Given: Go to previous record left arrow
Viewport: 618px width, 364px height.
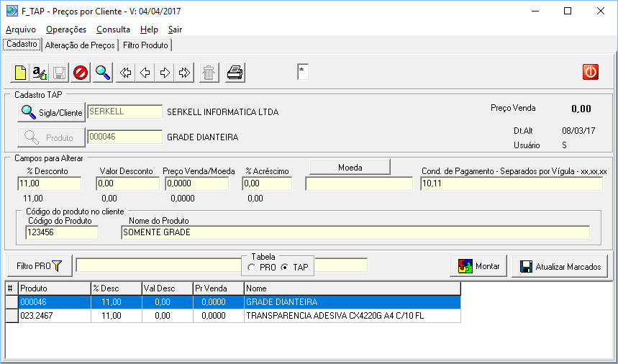Looking at the screenshot, I should point(145,73).
